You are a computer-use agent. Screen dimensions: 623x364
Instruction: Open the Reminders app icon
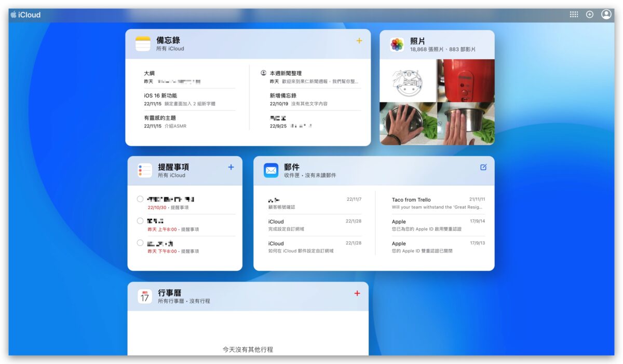click(145, 171)
